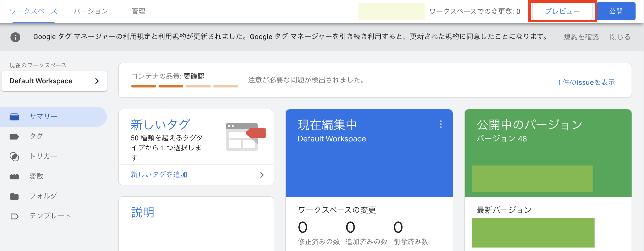Click the サマリー briefcase icon in the sidebar
This screenshot has height=251, width=644.
coord(14,117)
